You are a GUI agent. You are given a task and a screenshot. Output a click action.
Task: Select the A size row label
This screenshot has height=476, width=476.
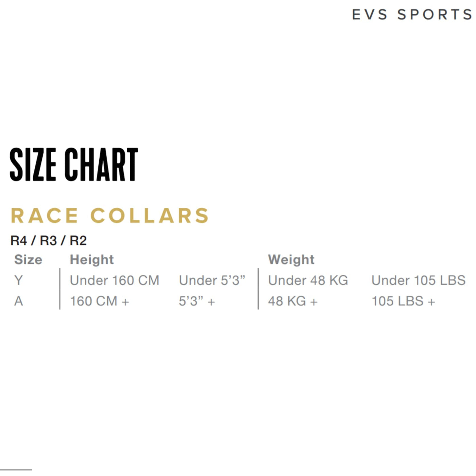(x=18, y=301)
